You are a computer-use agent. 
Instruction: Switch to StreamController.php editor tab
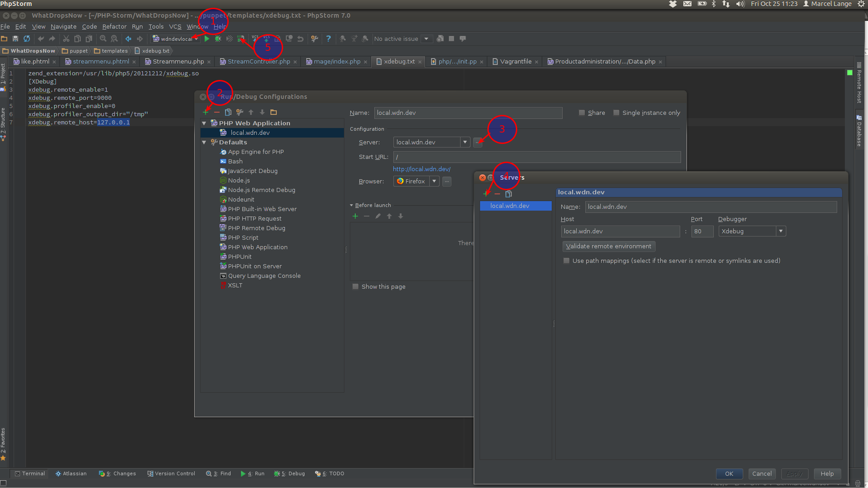(258, 61)
